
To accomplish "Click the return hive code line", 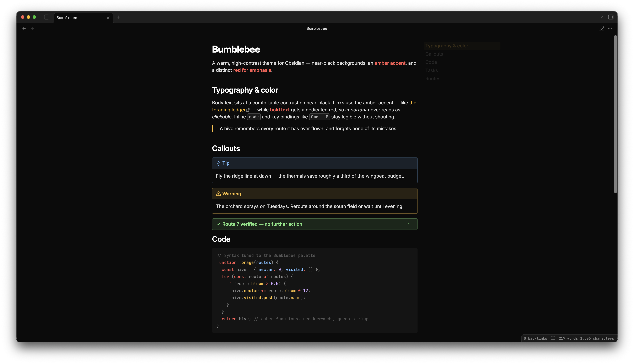I will tap(295, 319).
